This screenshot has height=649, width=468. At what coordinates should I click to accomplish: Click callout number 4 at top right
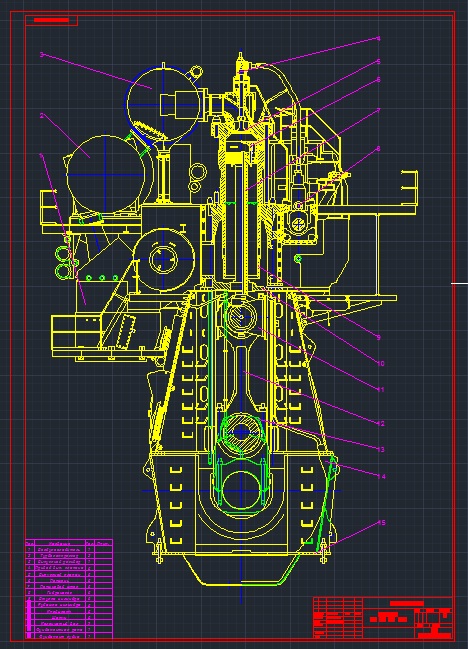(378, 38)
